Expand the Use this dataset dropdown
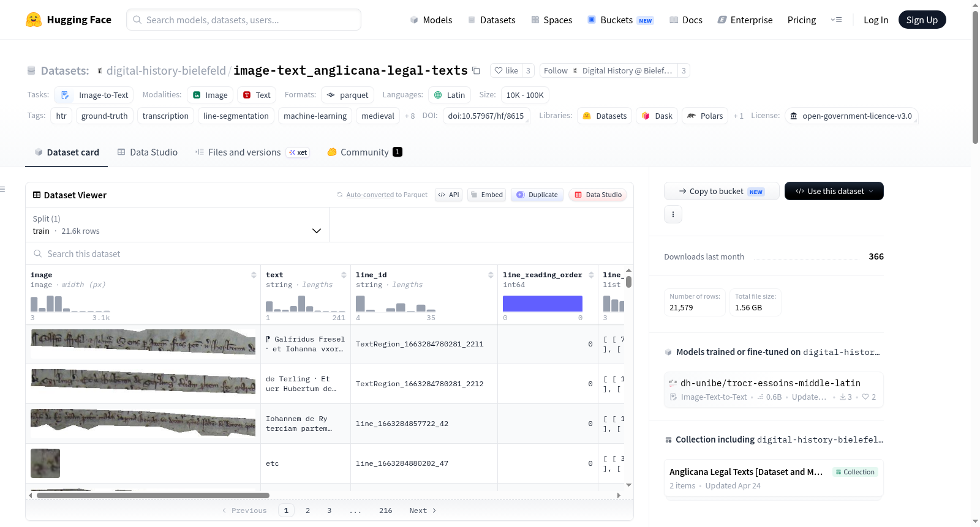The width and height of the screenshot is (980, 527). [834, 191]
